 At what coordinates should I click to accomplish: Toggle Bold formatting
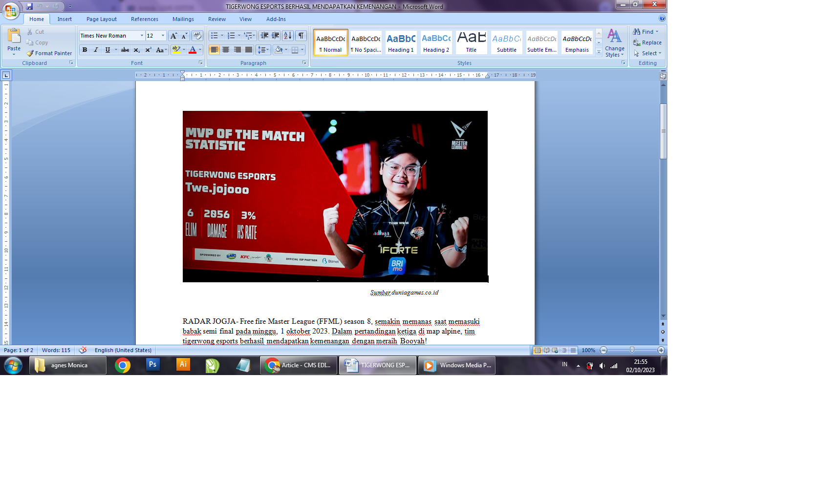point(85,50)
